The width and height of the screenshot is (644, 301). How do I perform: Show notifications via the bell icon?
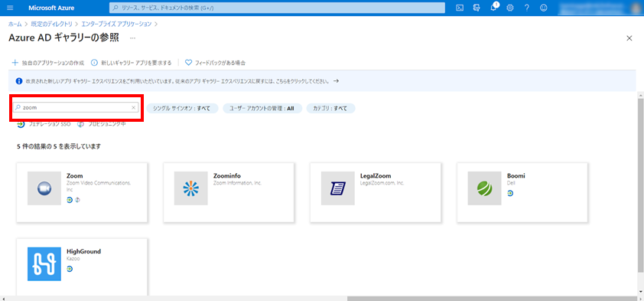click(x=493, y=8)
